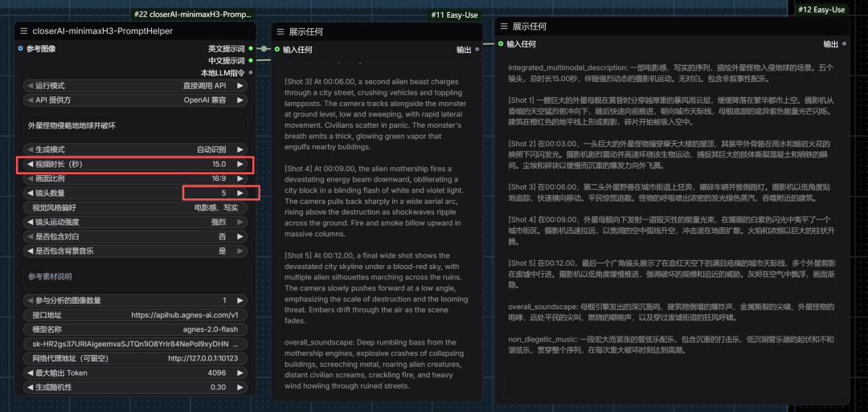Click the integrated_multimodal_description paragraph in Chinese output
The height and width of the screenshot is (412, 868).
point(669,72)
